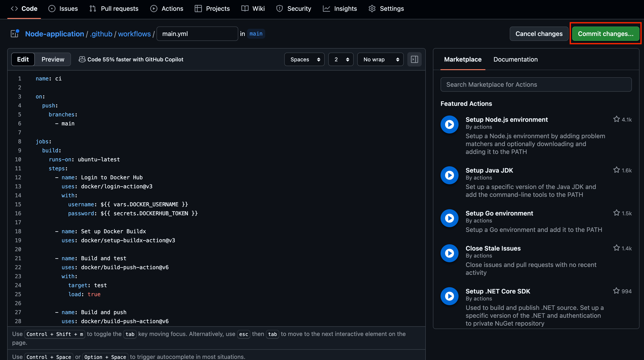Open the Spaces indent mode dropdown
The width and height of the screenshot is (644, 360).
tap(304, 59)
